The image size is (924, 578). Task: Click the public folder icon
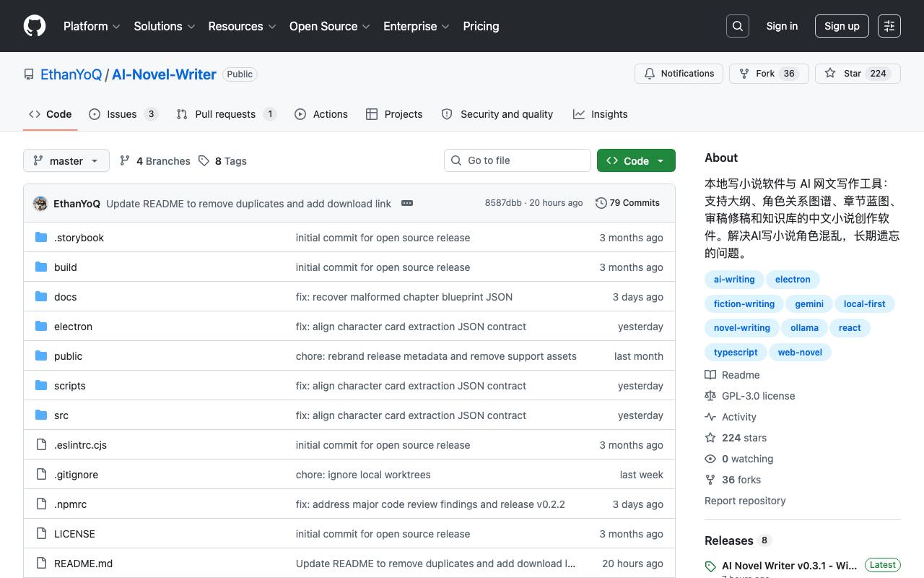click(x=41, y=356)
